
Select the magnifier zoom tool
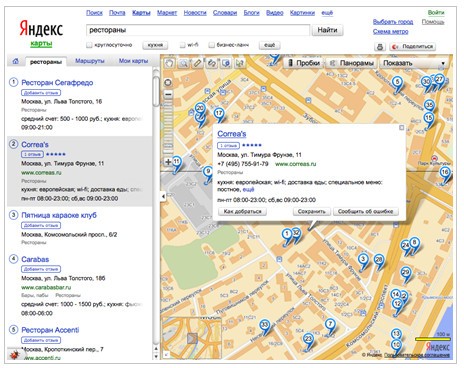click(x=183, y=63)
